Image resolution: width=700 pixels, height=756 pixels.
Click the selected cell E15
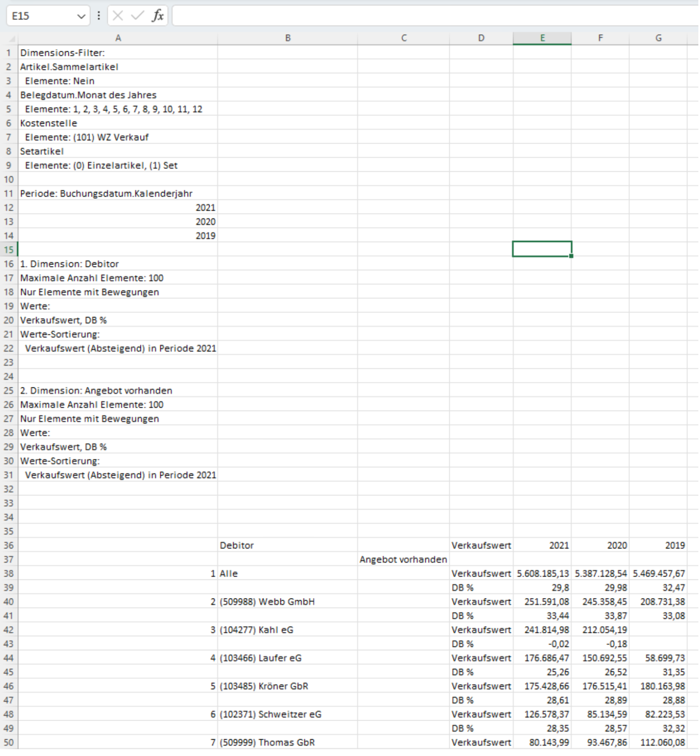542,250
